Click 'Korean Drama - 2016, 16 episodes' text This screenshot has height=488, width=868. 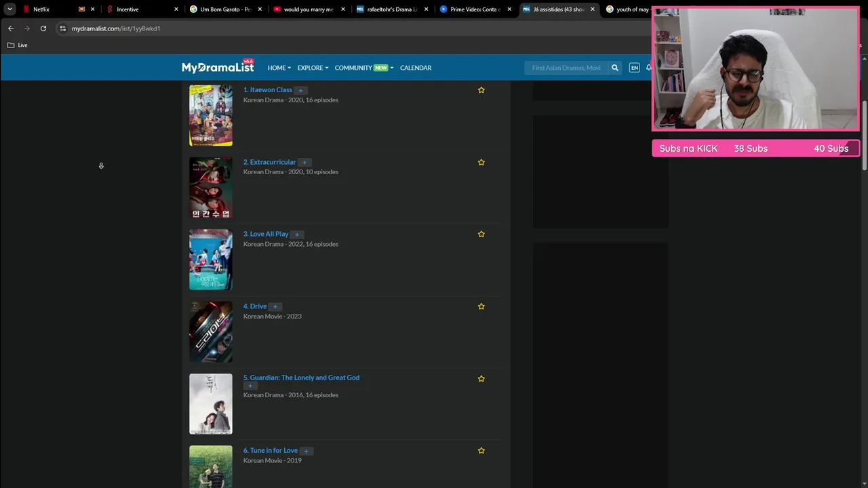tap(291, 394)
